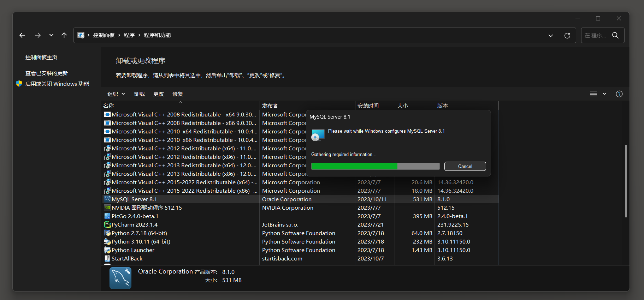Select Visual C++ 2008 x86 icon
Image resolution: width=644 pixels, height=300 pixels.
pos(107,123)
